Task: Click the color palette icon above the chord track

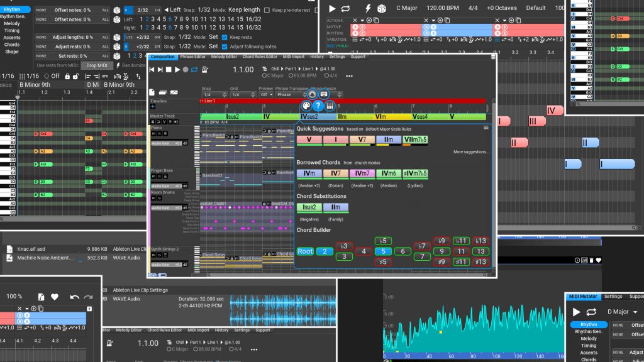Action: coord(306,106)
